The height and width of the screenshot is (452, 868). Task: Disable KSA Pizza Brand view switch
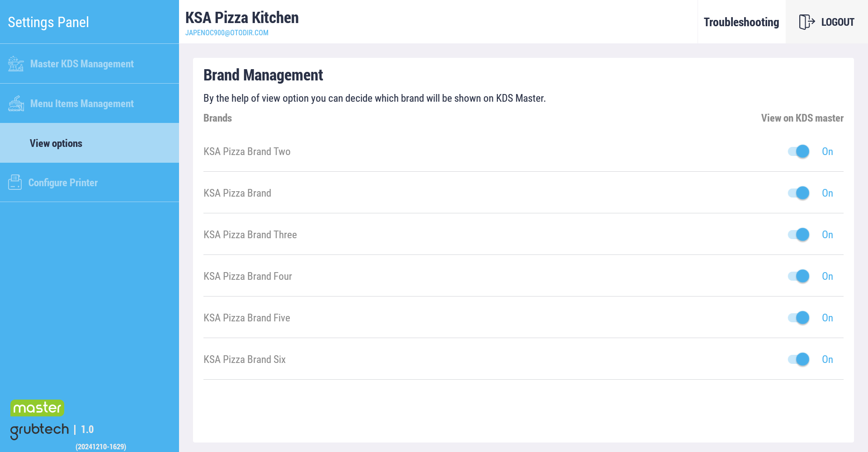[x=798, y=193]
